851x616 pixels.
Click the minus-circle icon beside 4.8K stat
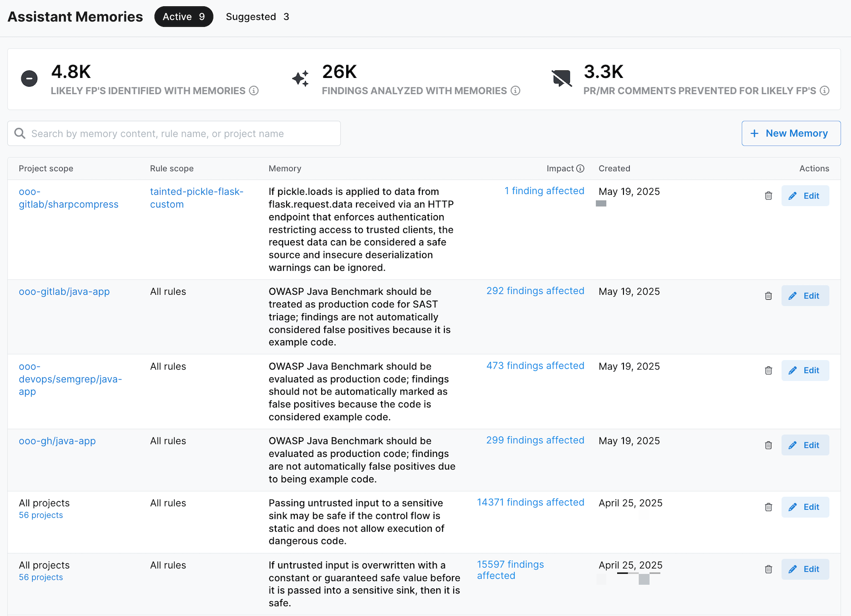coord(29,78)
